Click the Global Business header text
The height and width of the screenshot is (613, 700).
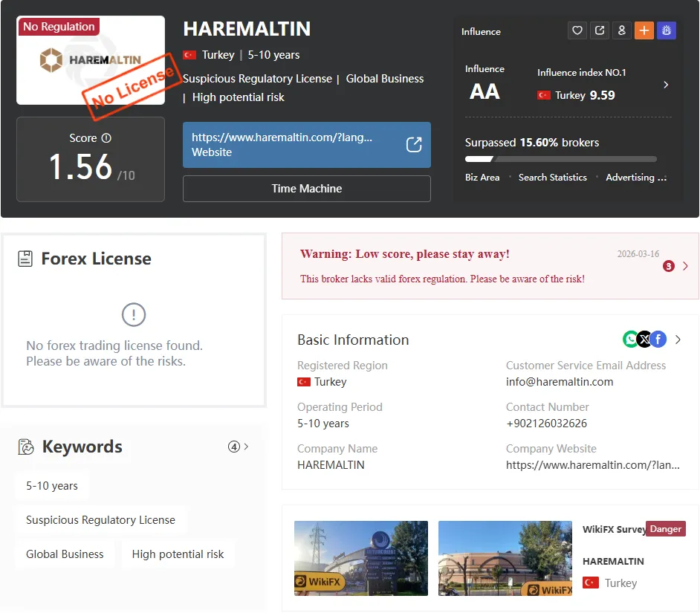384,79
